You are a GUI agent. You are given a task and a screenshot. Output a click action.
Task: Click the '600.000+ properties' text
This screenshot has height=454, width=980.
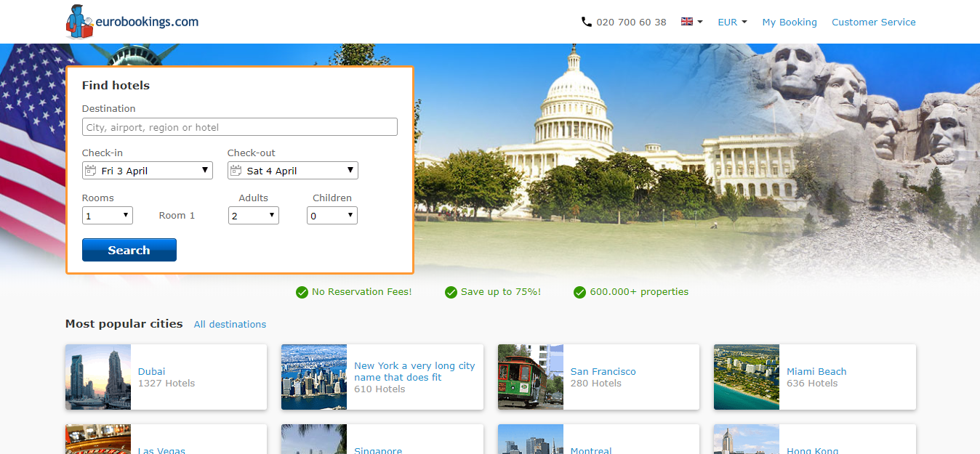pyautogui.click(x=639, y=292)
